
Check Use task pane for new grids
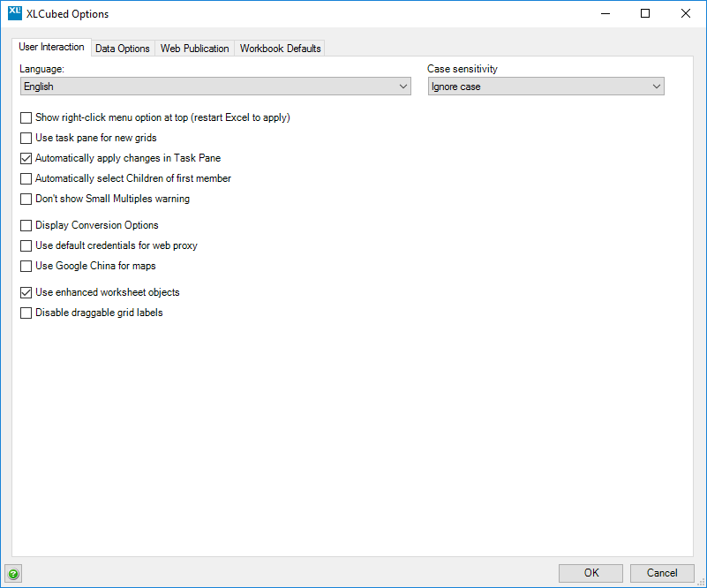(x=26, y=138)
